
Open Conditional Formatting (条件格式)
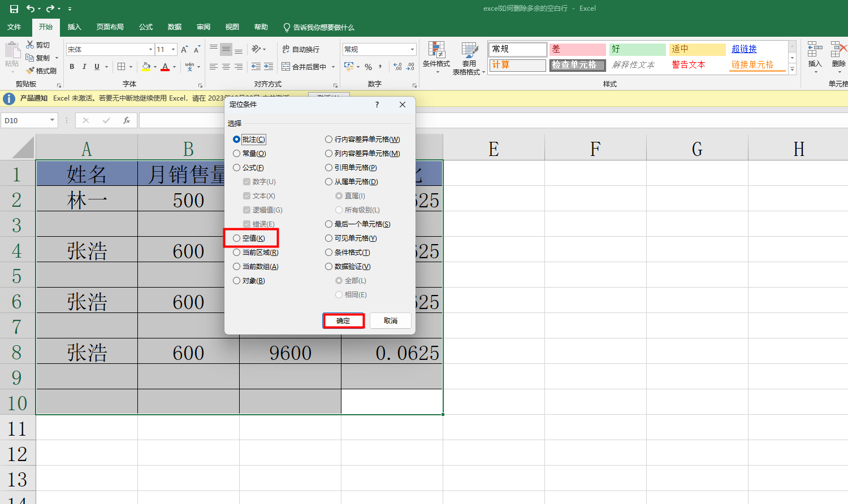436,58
